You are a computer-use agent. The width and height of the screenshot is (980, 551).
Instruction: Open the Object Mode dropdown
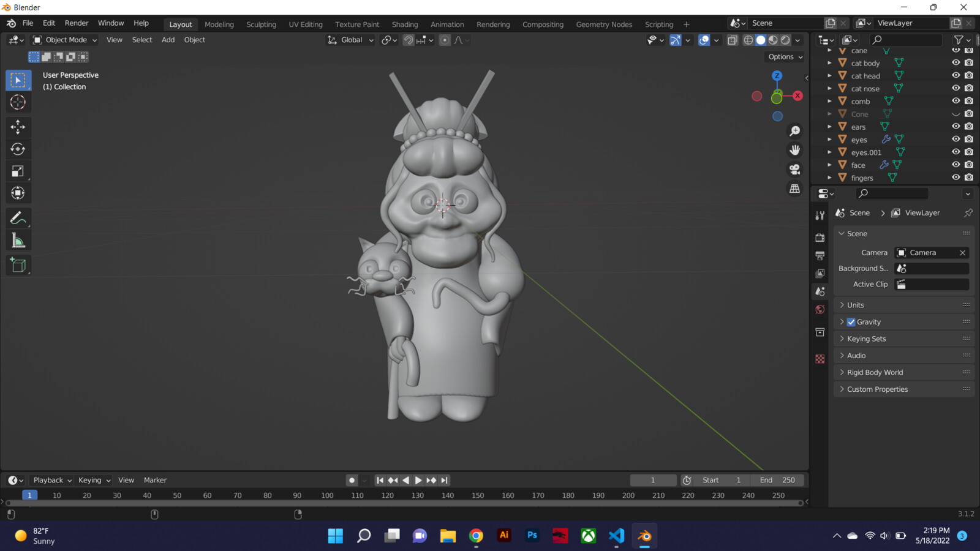click(64, 40)
